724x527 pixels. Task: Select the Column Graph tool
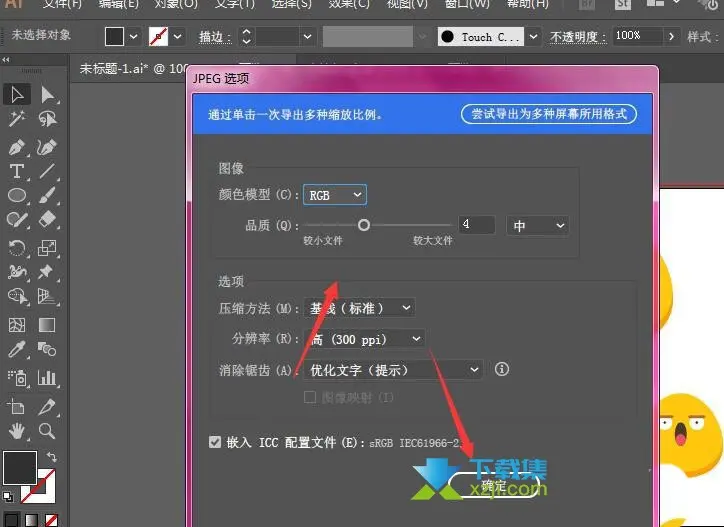point(47,378)
